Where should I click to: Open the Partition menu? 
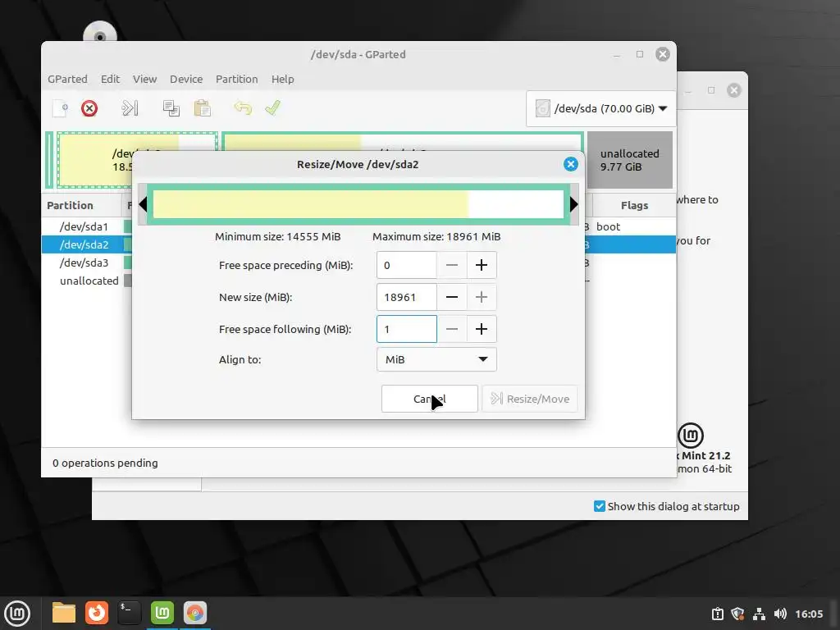(237, 80)
